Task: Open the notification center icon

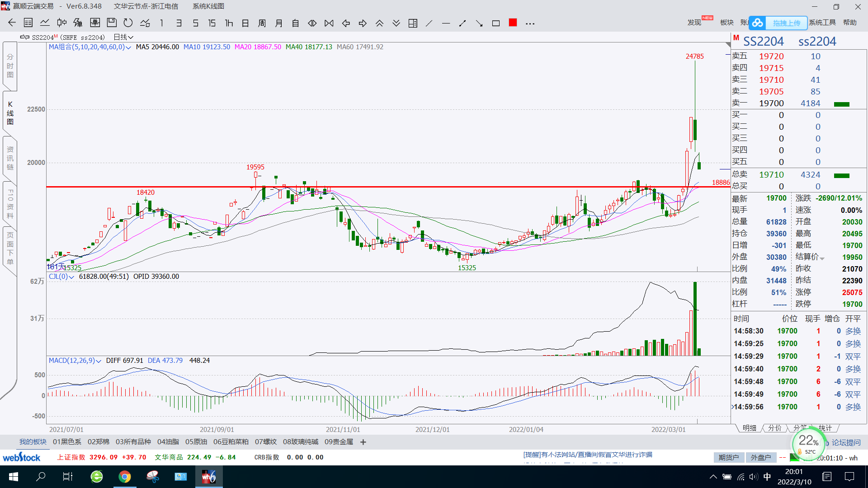Action: 849,477
